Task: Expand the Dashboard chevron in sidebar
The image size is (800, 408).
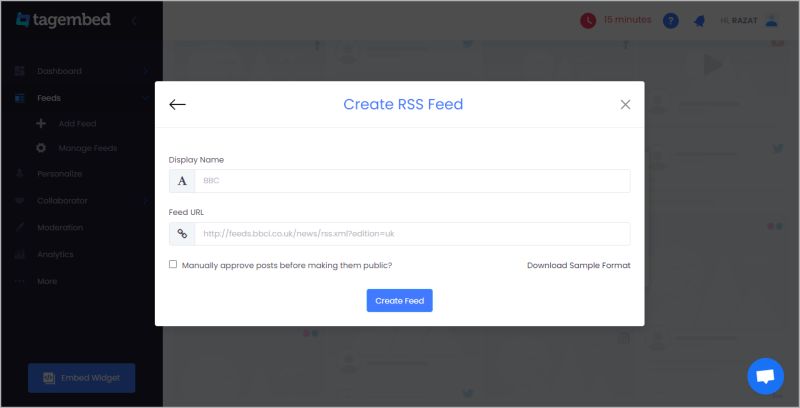Action: tap(146, 71)
